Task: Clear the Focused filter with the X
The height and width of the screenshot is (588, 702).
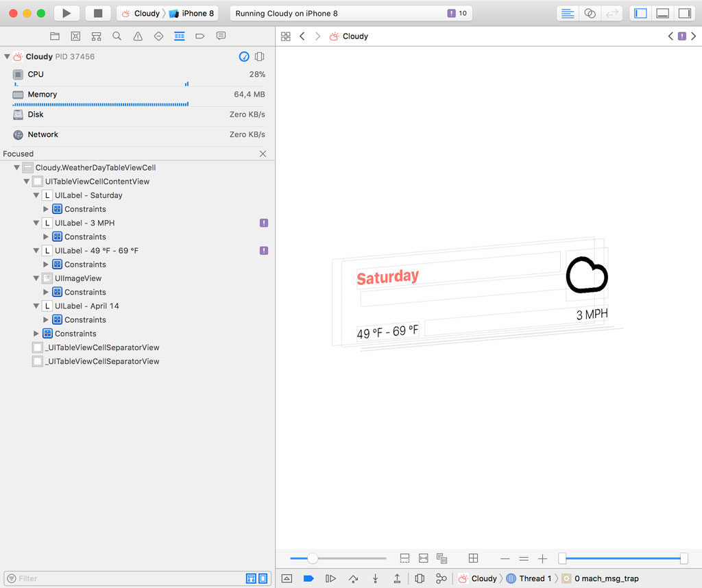Action: [x=263, y=154]
